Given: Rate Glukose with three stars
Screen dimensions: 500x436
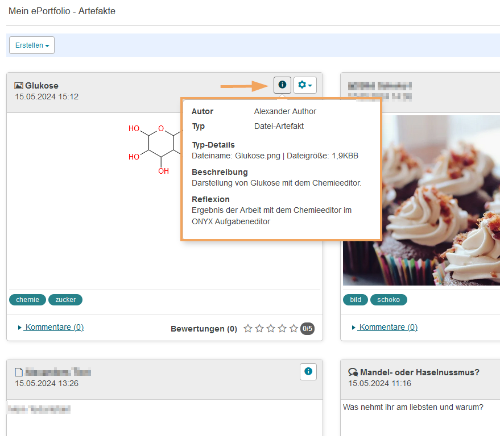Looking at the screenshot, I should click(x=271, y=329).
